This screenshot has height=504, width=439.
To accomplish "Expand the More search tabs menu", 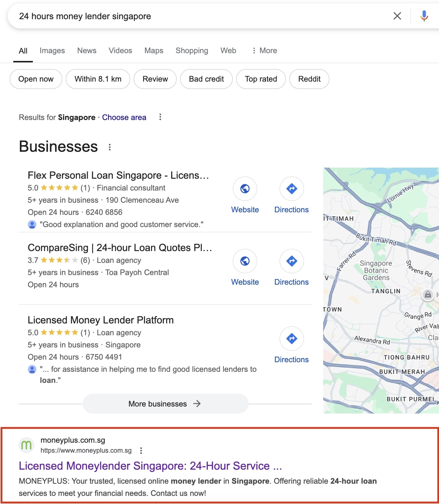I will (265, 51).
